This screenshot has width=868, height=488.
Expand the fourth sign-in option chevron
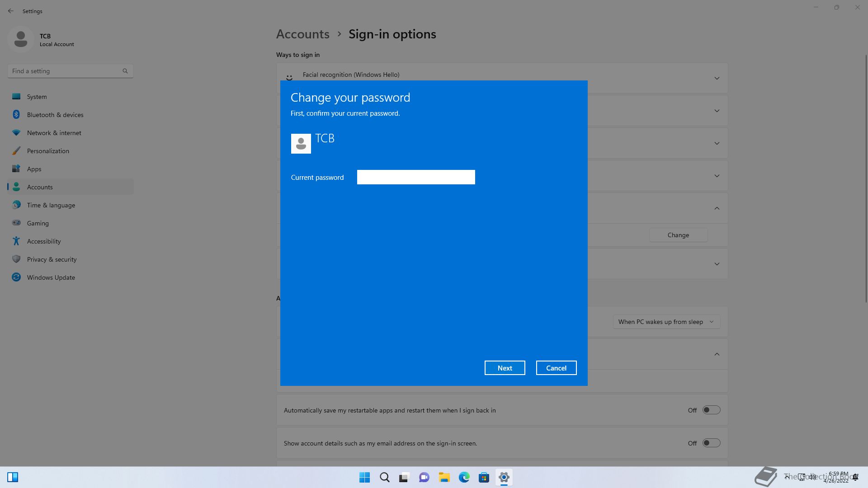[x=717, y=176]
